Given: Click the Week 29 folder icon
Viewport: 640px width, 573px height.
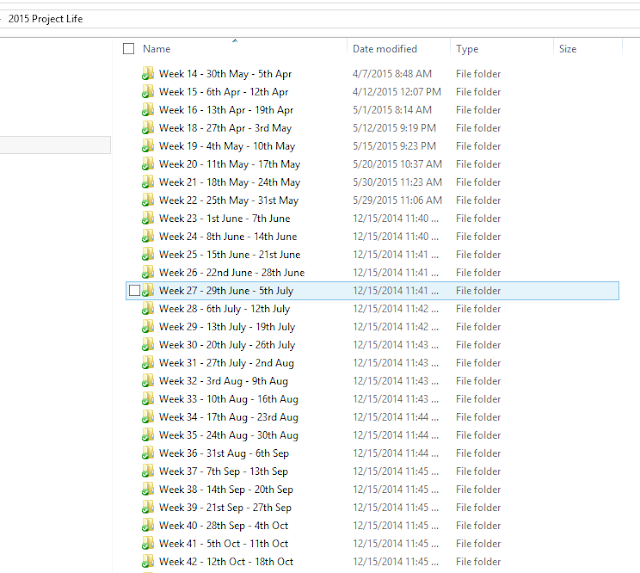Looking at the screenshot, I should click(148, 326).
